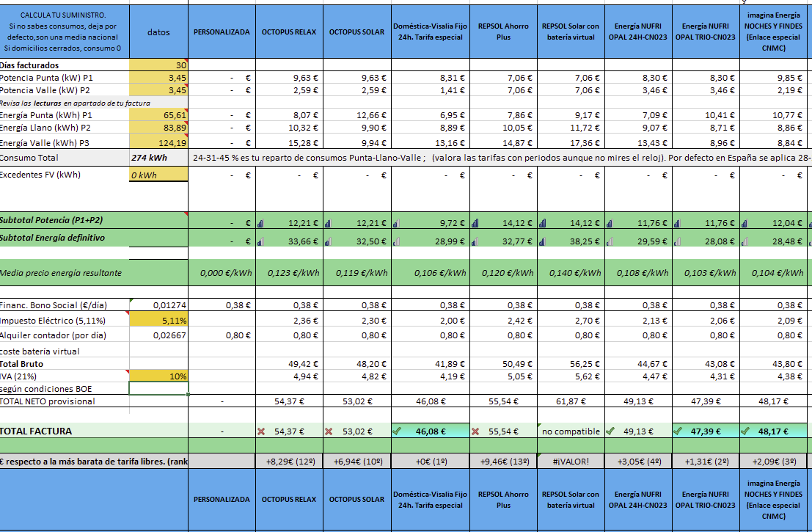Click the bar icon in REPSOL Solar Subtotal Potencia cell
The height and width of the screenshot is (532, 812).
tap(542, 223)
